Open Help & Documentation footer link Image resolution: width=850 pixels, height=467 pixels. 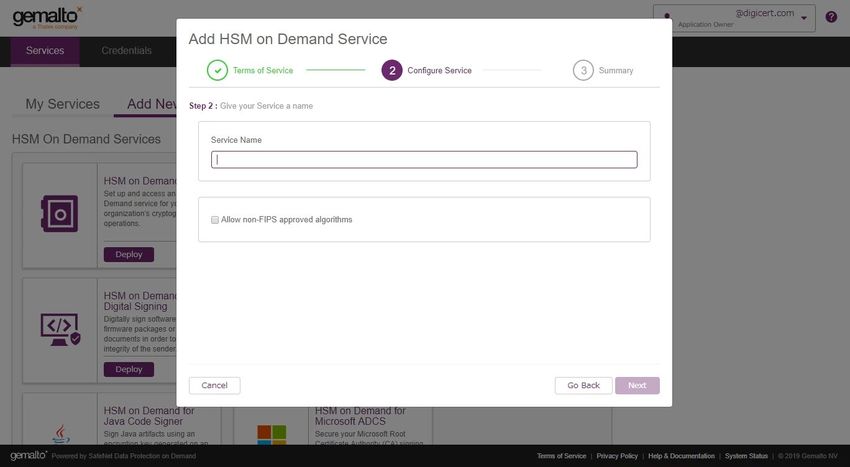[x=681, y=456]
